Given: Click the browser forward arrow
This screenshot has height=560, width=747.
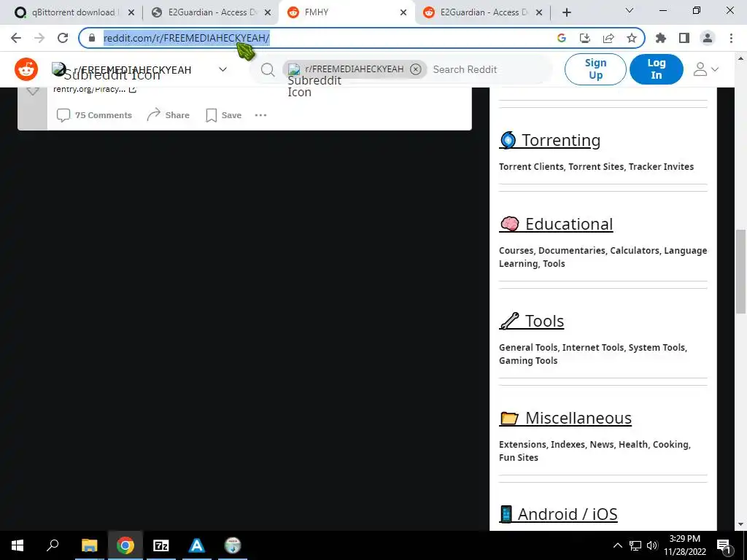Looking at the screenshot, I should pos(39,38).
